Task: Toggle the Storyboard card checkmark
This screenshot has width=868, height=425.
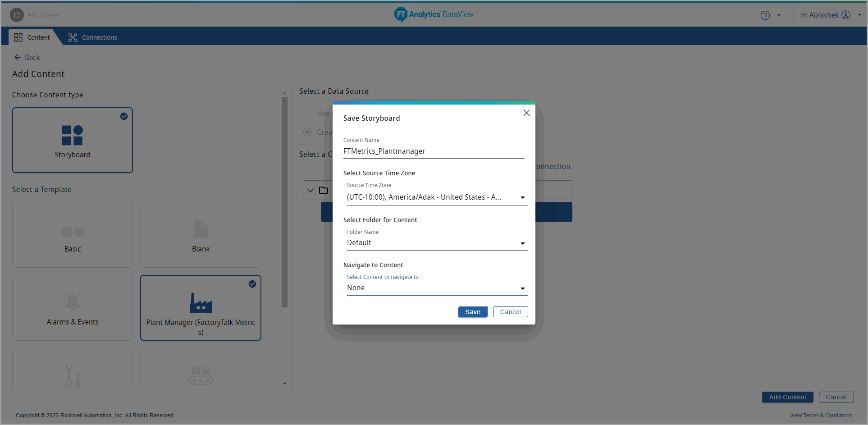Action: click(x=124, y=116)
